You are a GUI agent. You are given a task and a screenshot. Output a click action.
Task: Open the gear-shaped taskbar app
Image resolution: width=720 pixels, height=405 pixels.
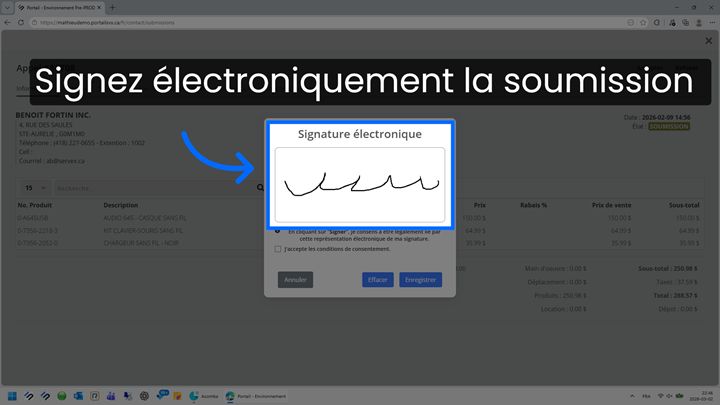pos(144,396)
